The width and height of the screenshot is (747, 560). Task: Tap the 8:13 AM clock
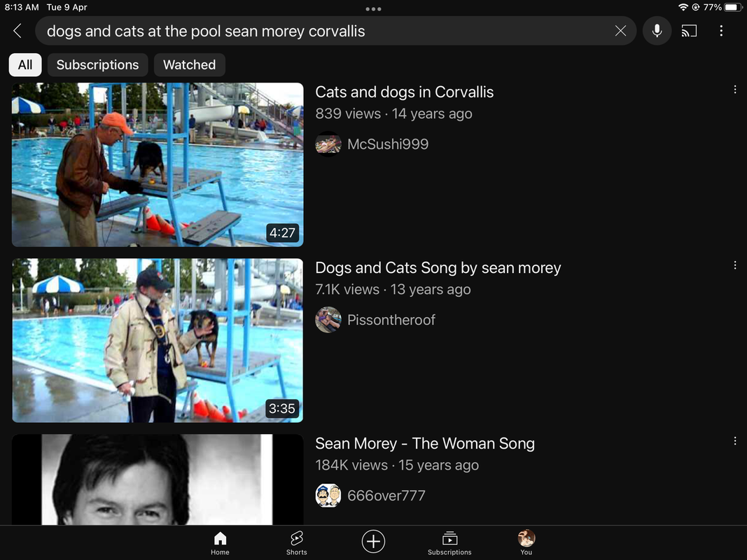pyautogui.click(x=22, y=7)
